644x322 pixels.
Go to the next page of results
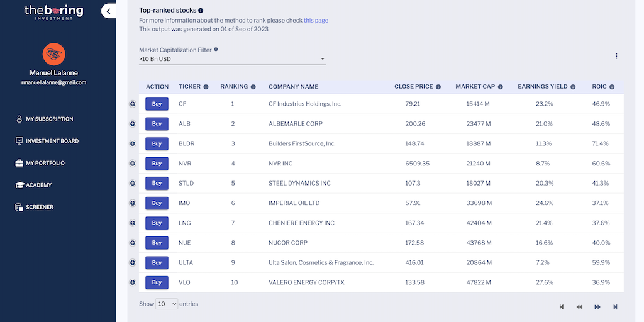[x=597, y=307]
